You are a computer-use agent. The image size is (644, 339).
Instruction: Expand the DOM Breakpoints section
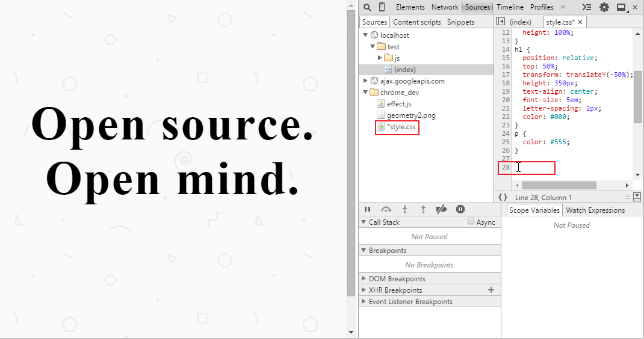[x=364, y=279]
